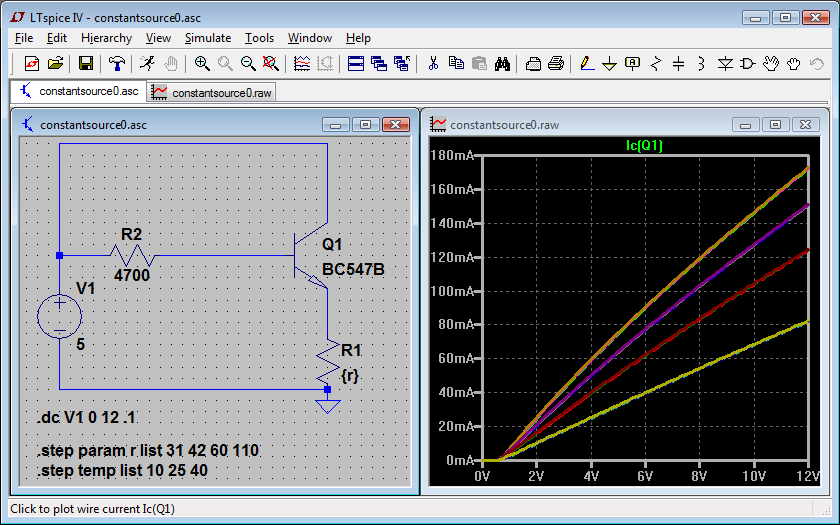Find with the binoculars icon
The image size is (840, 525).
point(502,64)
